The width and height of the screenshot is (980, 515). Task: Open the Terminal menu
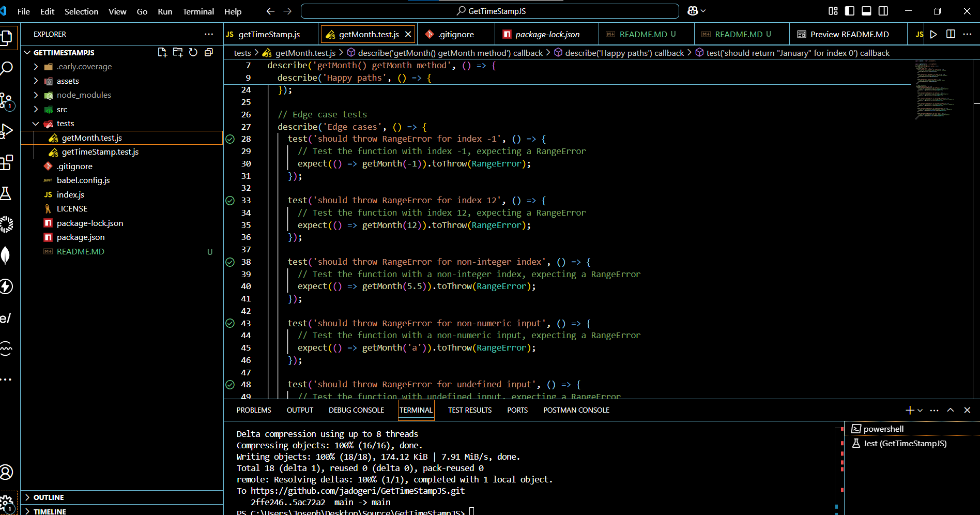[198, 11]
